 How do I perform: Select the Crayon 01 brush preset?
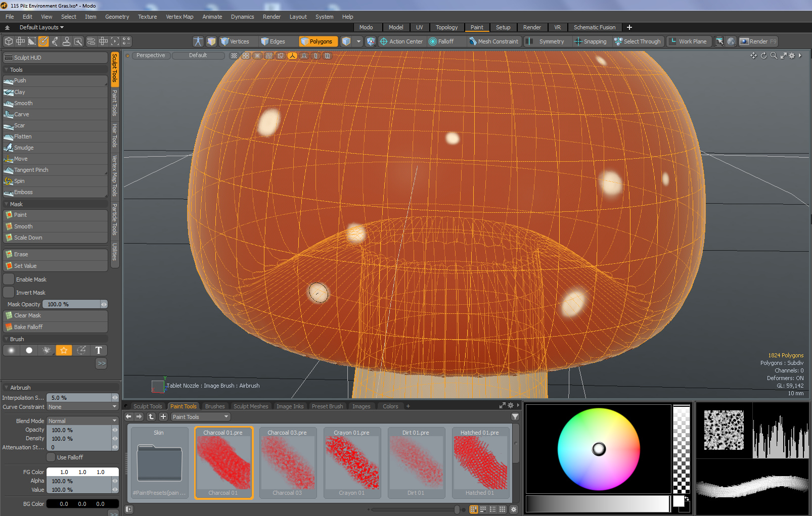point(351,463)
